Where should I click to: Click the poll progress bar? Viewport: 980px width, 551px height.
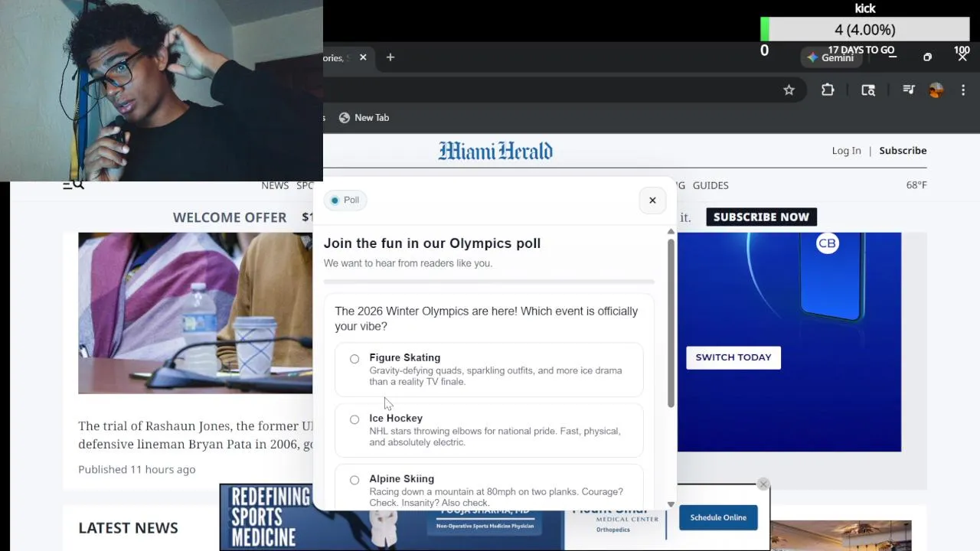[488, 282]
